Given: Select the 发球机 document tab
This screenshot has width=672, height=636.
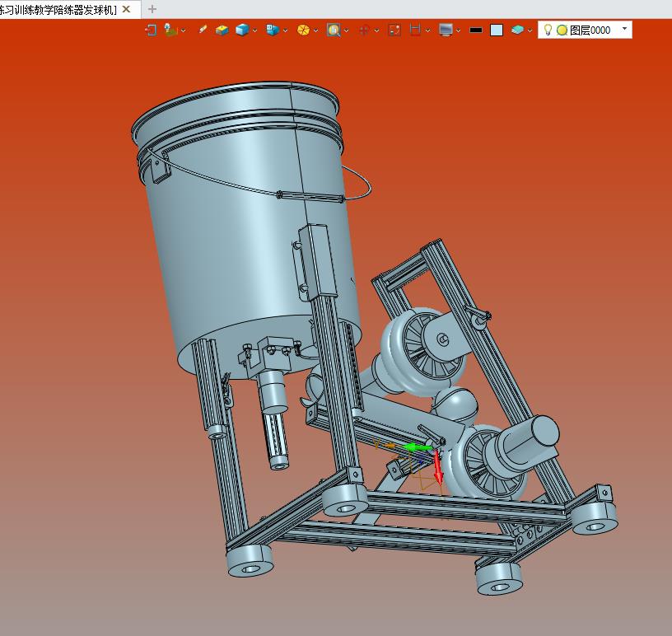Looking at the screenshot, I should (x=58, y=9).
